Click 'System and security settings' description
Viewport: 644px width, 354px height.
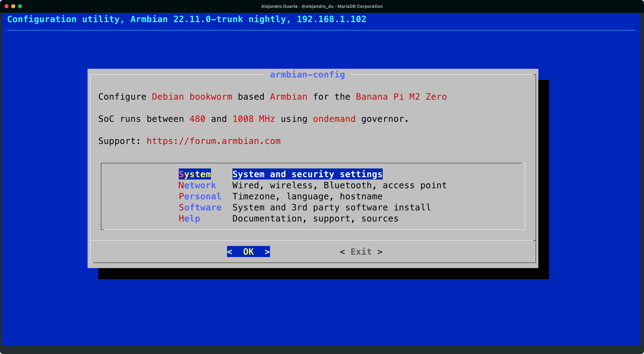point(307,174)
